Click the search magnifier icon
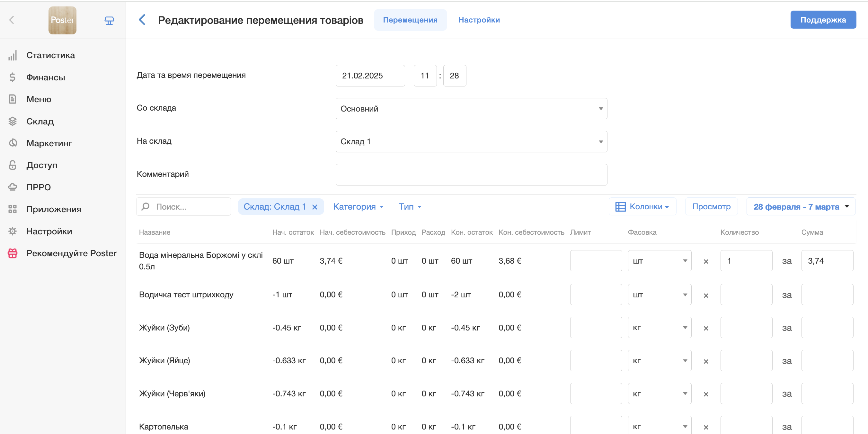This screenshot has height=434, width=868. click(146, 206)
